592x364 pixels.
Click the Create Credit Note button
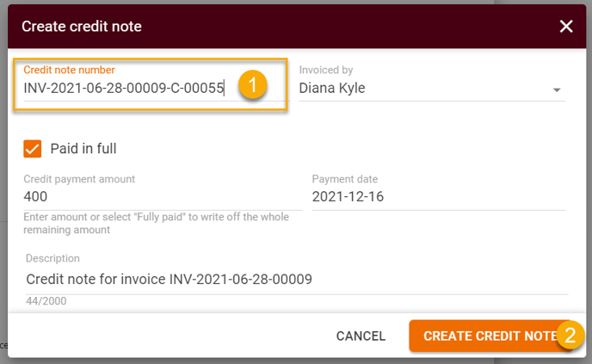490,336
